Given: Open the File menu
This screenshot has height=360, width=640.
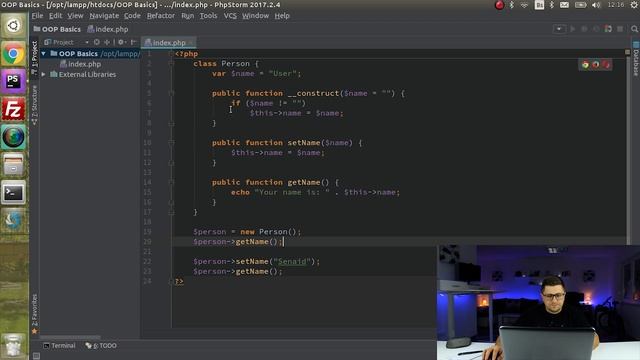Looking at the screenshot, I should pos(37,16).
